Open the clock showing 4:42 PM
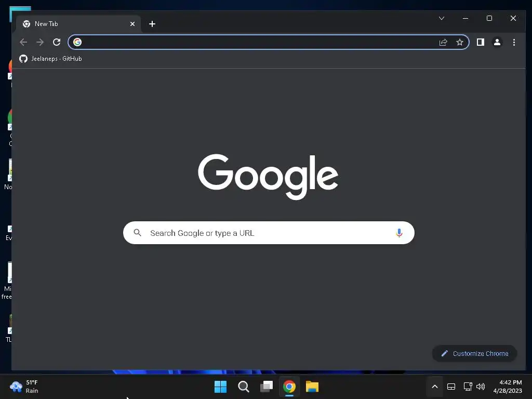Viewport: 532px width, 399px height. (x=508, y=387)
